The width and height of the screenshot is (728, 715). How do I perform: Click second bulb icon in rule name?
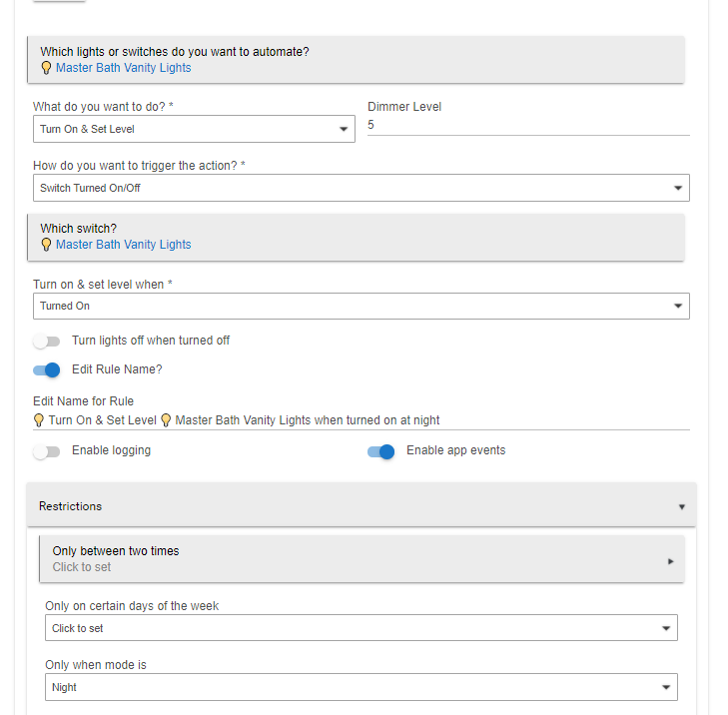point(167,420)
